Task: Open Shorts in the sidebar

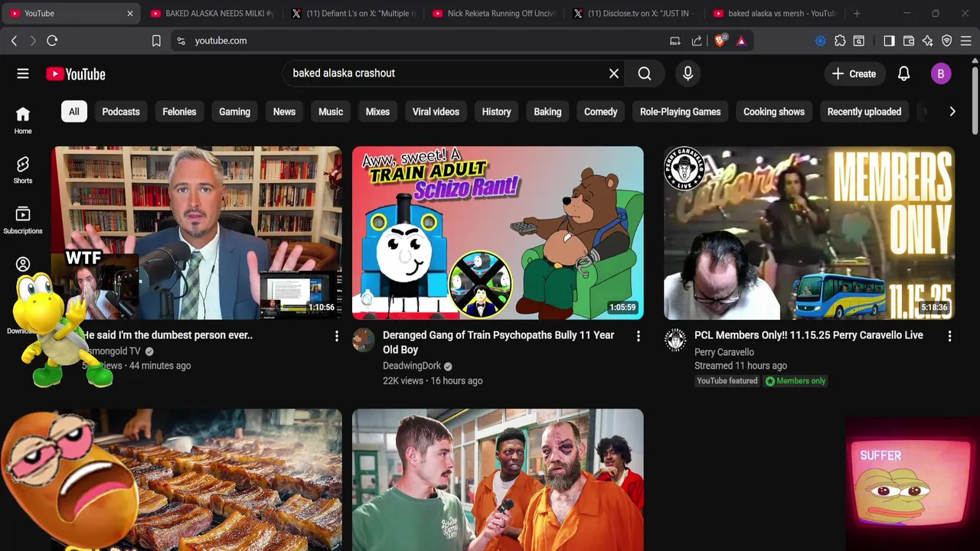Action: tap(23, 170)
